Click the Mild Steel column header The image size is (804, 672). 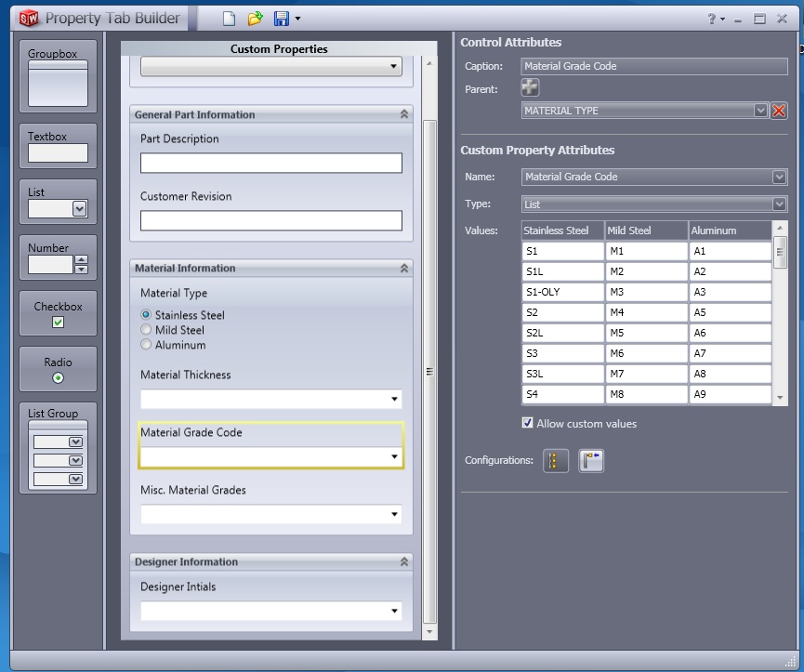(x=646, y=231)
